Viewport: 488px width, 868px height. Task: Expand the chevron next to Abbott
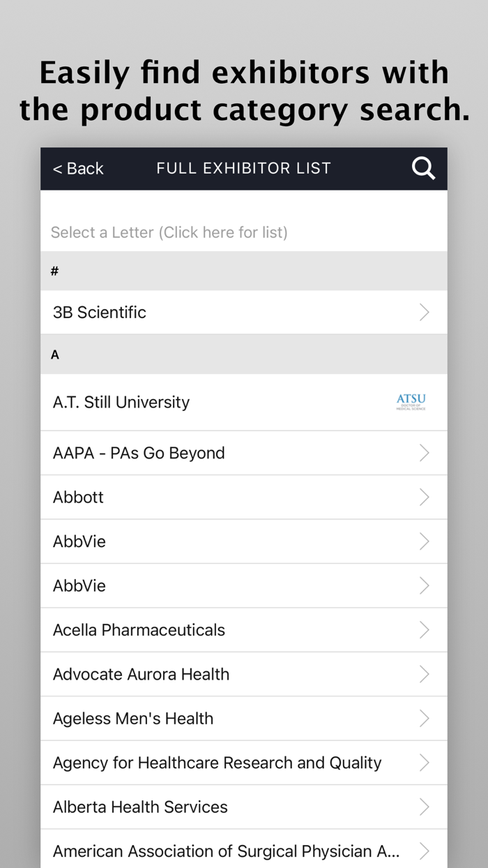(425, 497)
